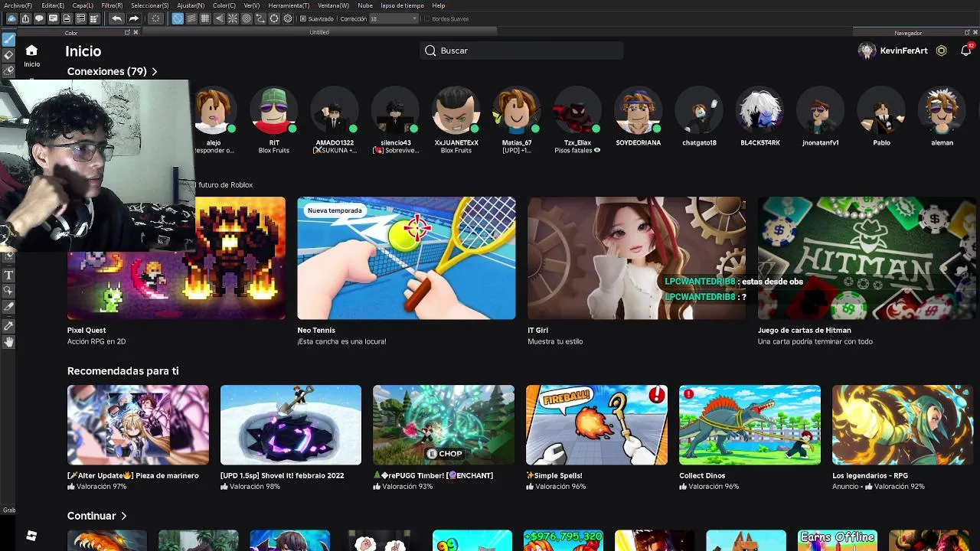Open the IT Girl featured thumbnail
Viewport: 980px width, 551px height.
pyautogui.click(x=636, y=258)
